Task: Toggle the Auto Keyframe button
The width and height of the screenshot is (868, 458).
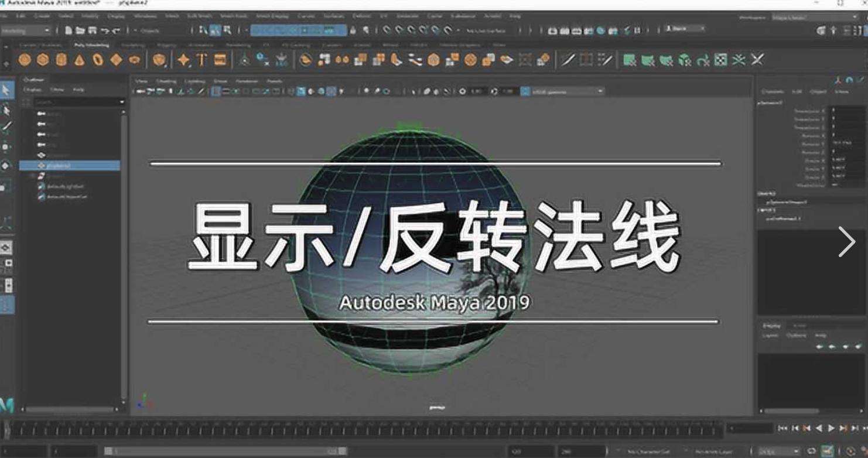Action: [x=827, y=451]
